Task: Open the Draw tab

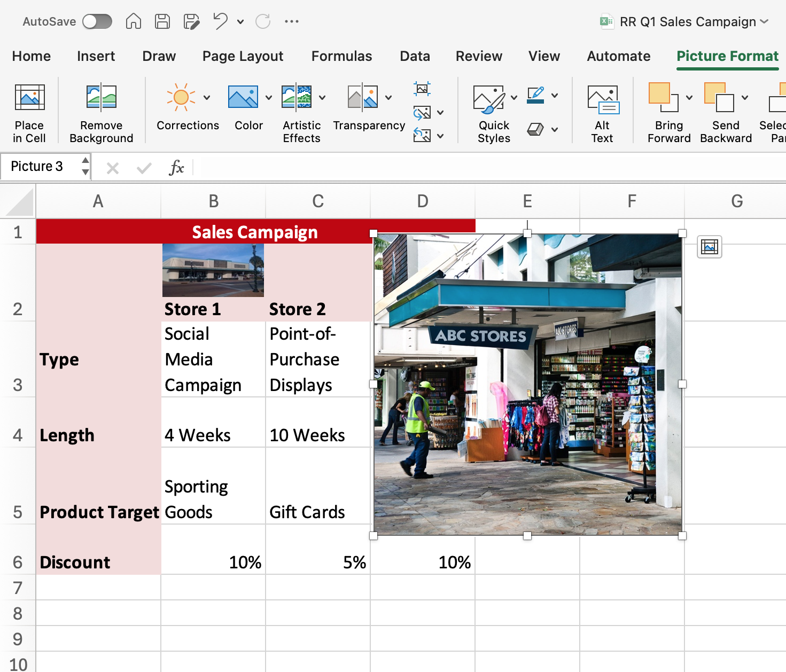Action: (159, 56)
